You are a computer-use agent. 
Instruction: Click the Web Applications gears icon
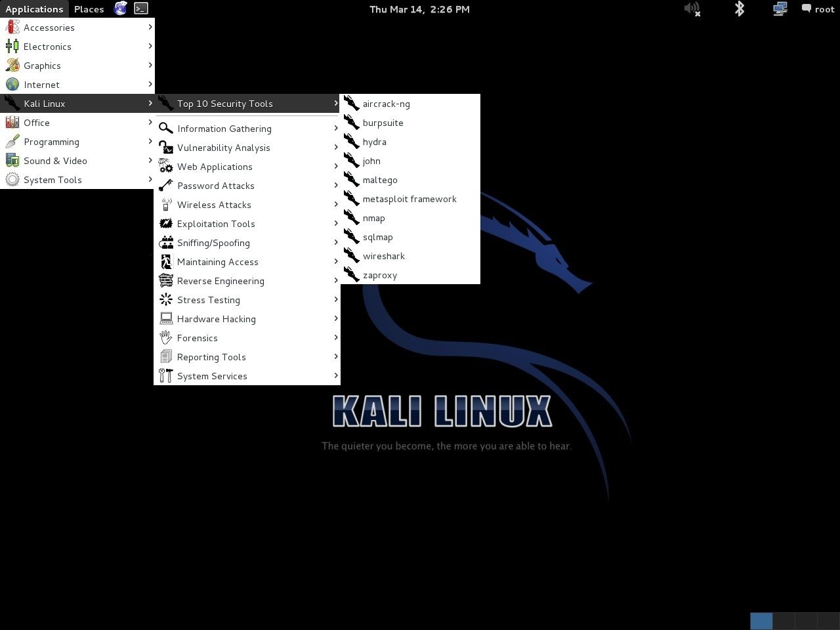click(x=166, y=167)
